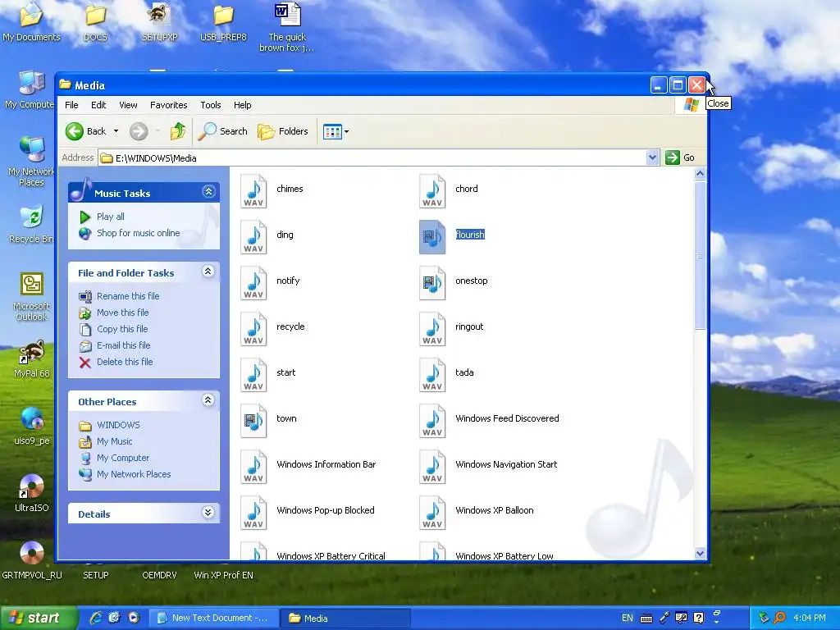
Task: Click the EN language indicator in taskbar
Action: pyautogui.click(x=627, y=618)
